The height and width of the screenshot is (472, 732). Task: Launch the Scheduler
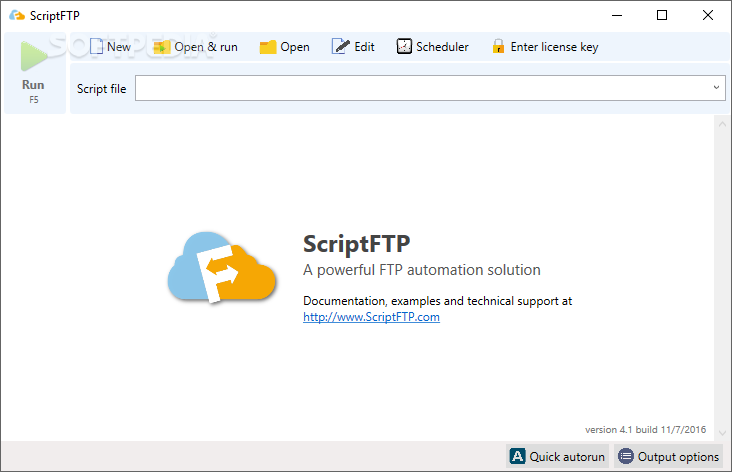click(432, 47)
